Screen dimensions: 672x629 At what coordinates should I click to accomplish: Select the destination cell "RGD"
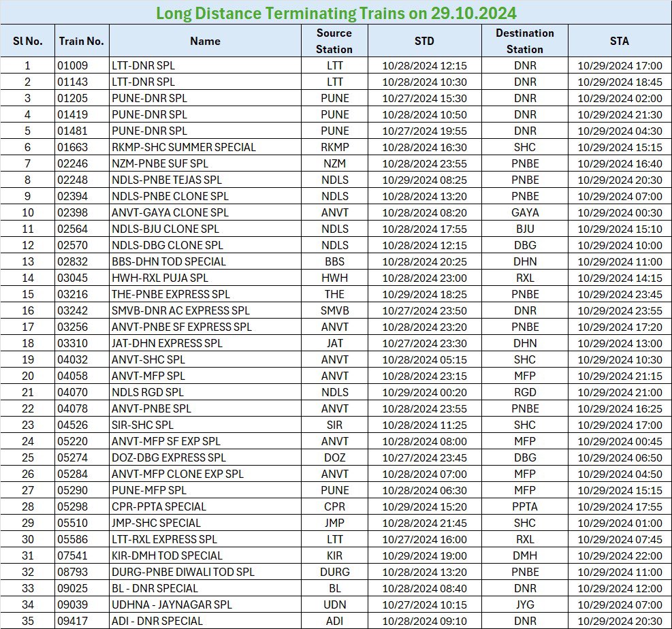click(x=525, y=392)
